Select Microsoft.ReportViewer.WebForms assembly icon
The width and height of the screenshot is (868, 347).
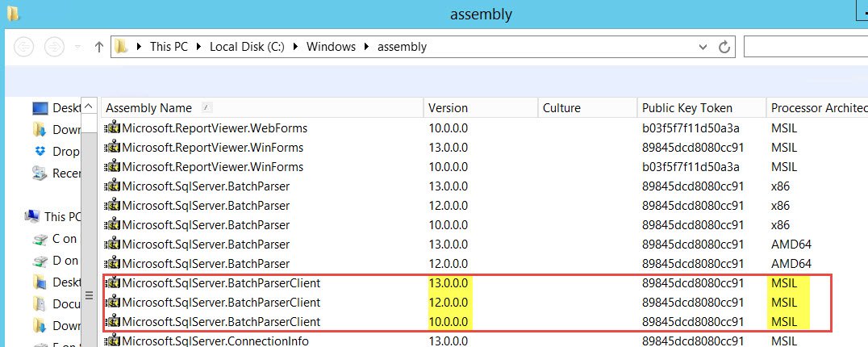112,128
